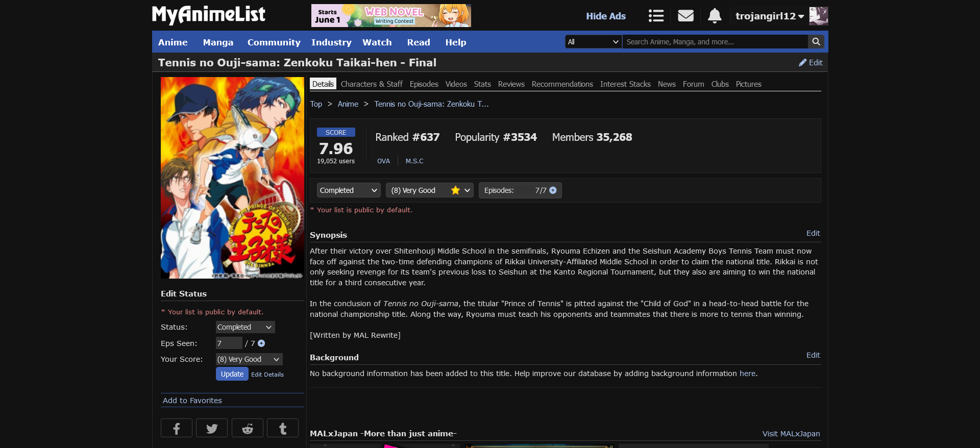This screenshot has width=980, height=448.
Task: Switch to Characters & Staff tab
Action: [x=372, y=84]
